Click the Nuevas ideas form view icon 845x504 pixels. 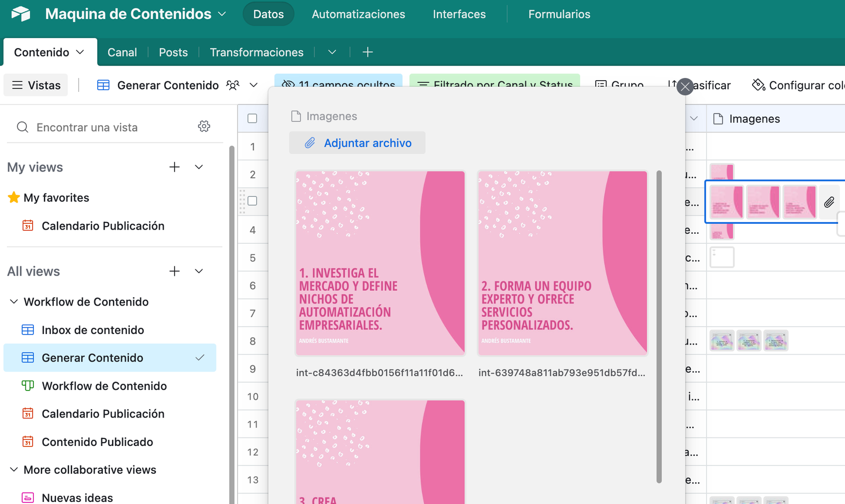27,498
